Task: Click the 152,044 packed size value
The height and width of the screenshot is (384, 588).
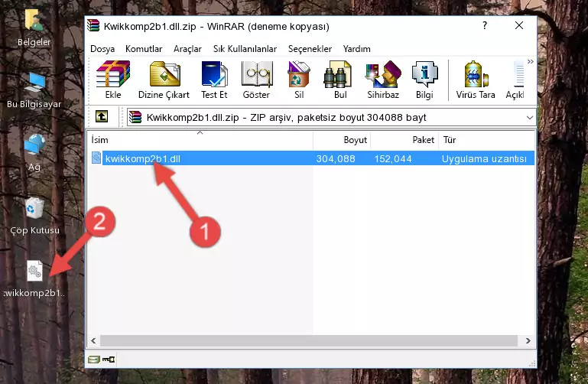Action: click(392, 158)
